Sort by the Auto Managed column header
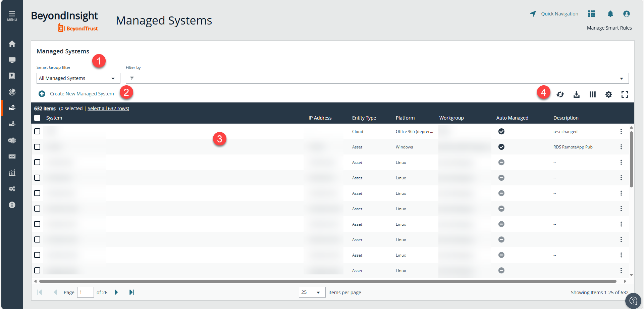This screenshot has height=309, width=644. 512,118
